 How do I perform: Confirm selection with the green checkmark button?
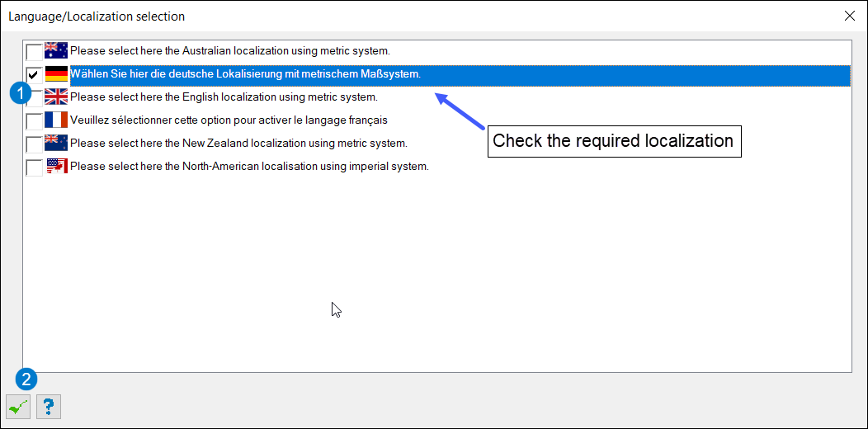point(18,408)
